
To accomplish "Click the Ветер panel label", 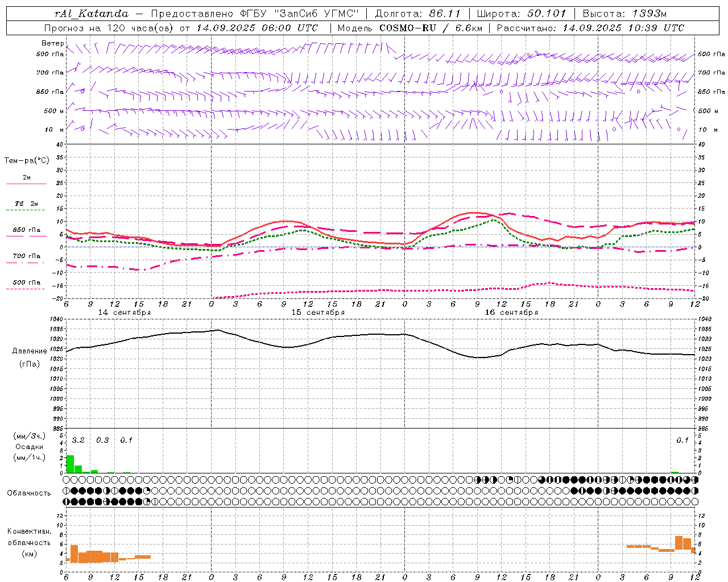I will [x=52, y=43].
